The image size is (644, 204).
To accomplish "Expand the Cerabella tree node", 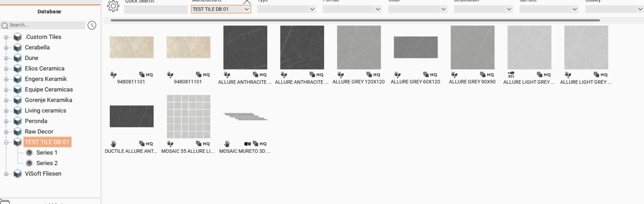I will (x=6, y=47).
